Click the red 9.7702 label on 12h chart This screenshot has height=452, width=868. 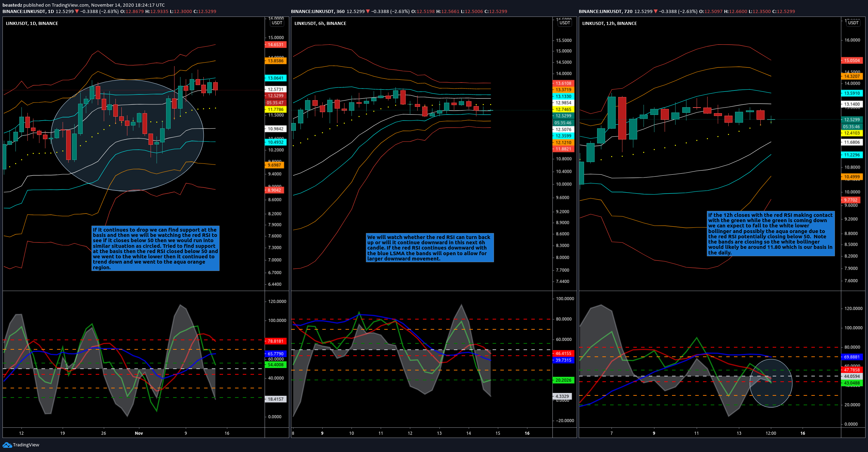point(851,200)
